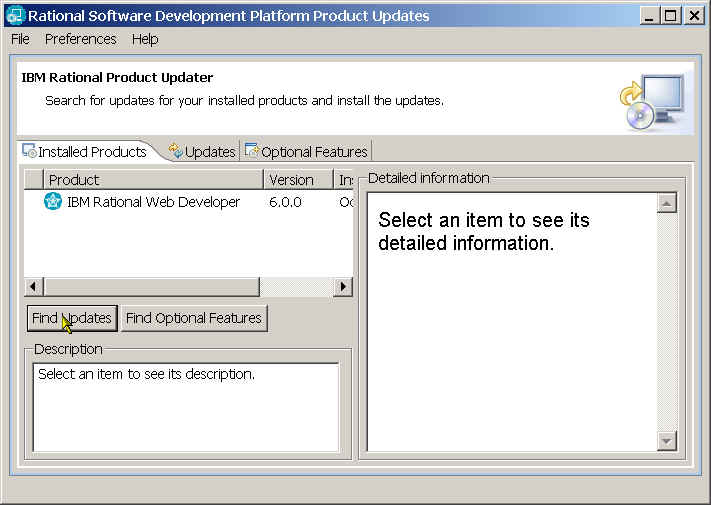Click the horizontal scrollbar thumb in product list

(x=151, y=286)
